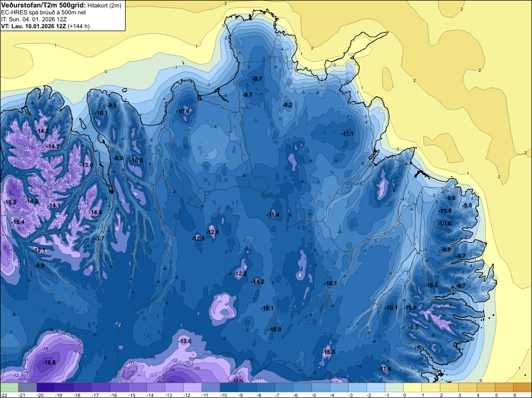Select the -11.1 temperature value

(347, 134)
